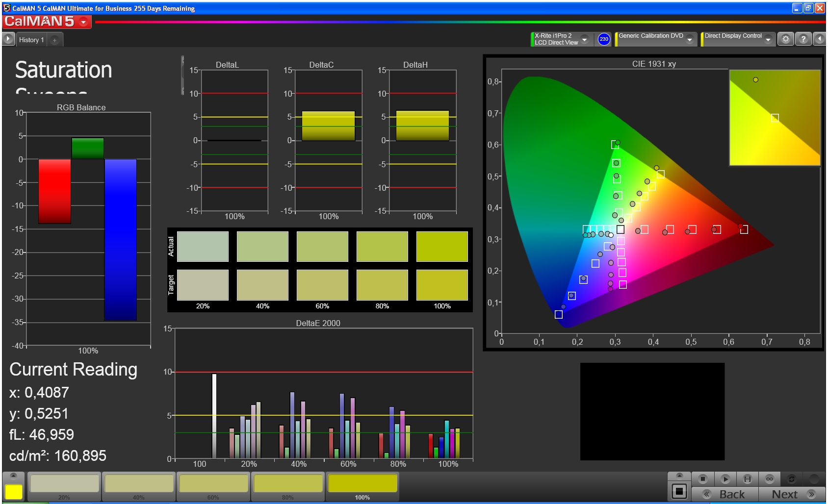Click the Saturation page heading
The width and height of the screenshot is (828, 504).
point(64,70)
